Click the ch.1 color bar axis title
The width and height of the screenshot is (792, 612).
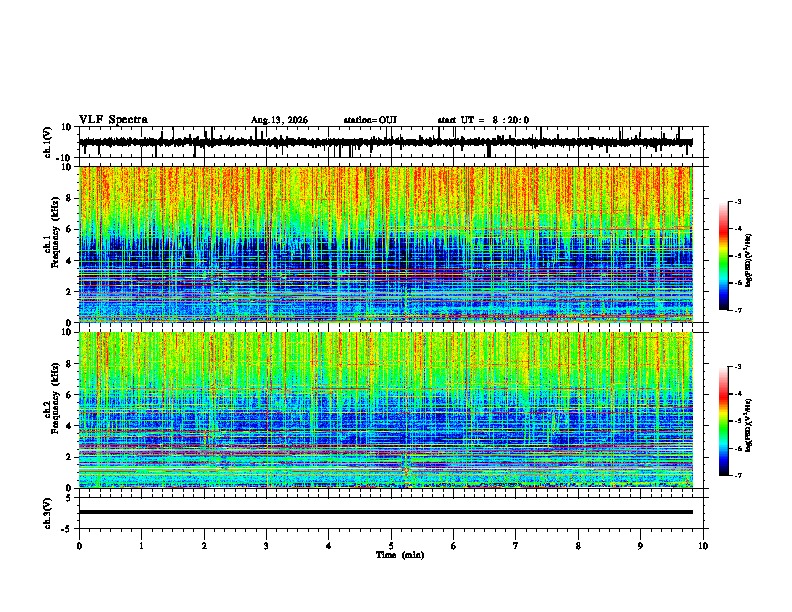749,260
